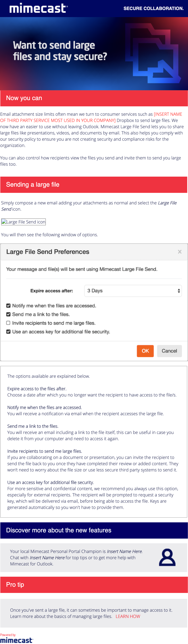
Task: Click the Cancel button
Action: point(169,351)
